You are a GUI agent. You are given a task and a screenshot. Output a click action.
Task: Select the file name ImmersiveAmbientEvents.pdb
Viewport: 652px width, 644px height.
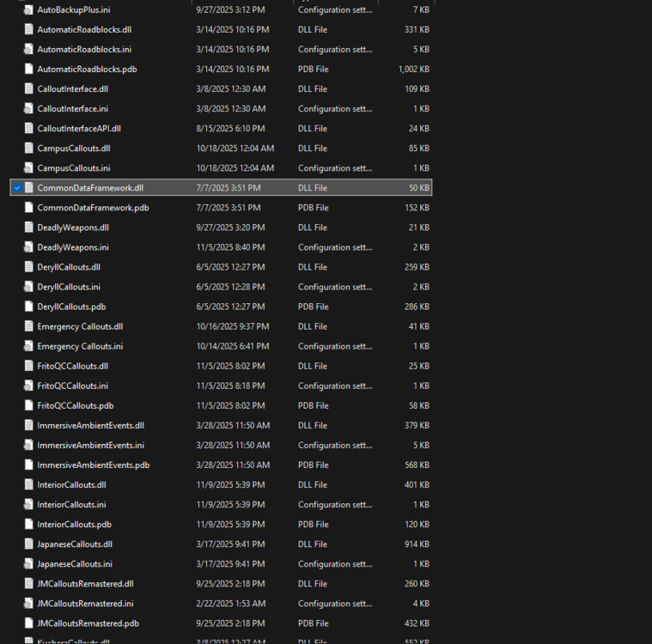(x=94, y=465)
